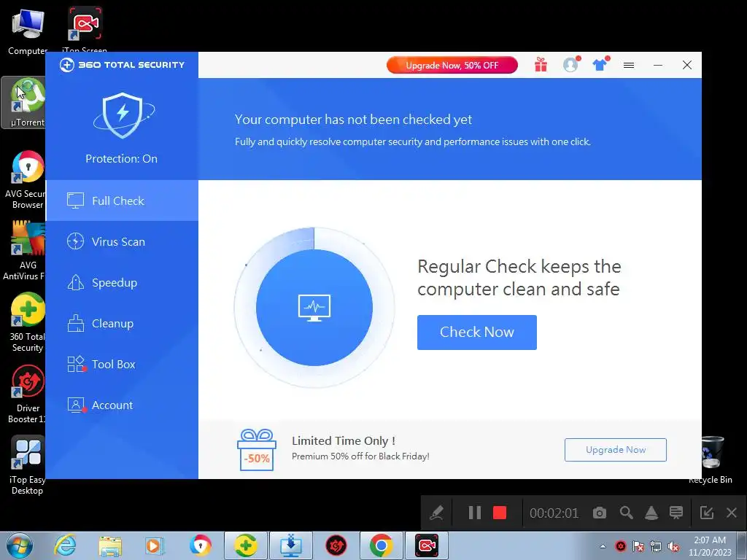The height and width of the screenshot is (560, 747).
Task: Open the gift box rewards icon
Action: [x=541, y=64]
